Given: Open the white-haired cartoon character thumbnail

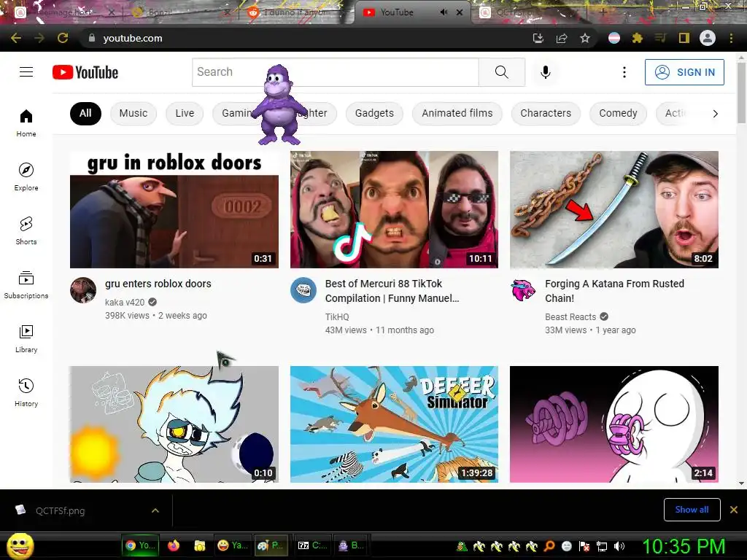Looking at the screenshot, I should pos(174,424).
